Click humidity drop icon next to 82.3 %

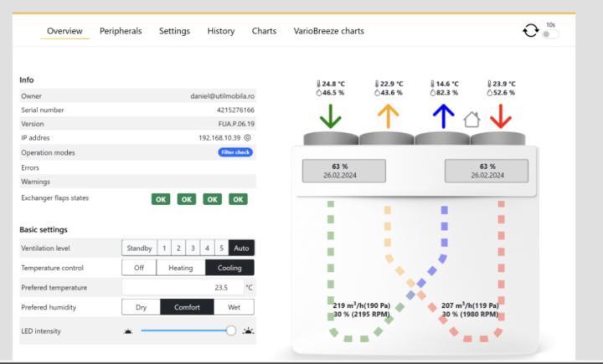[433, 93]
